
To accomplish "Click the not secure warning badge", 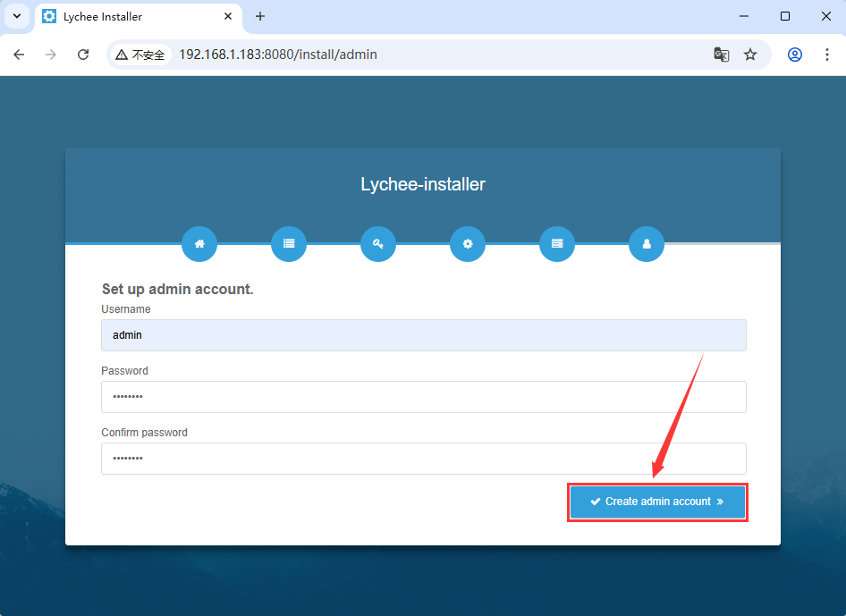I will (140, 55).
